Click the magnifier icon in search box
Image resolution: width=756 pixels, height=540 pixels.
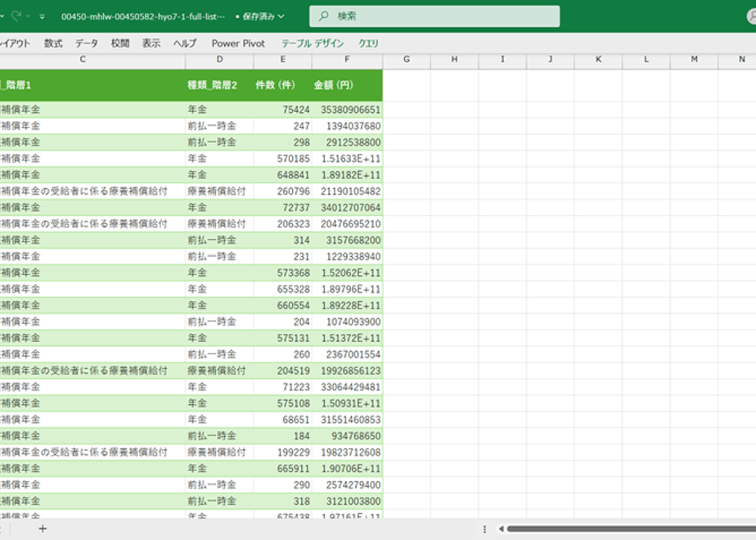323,16
